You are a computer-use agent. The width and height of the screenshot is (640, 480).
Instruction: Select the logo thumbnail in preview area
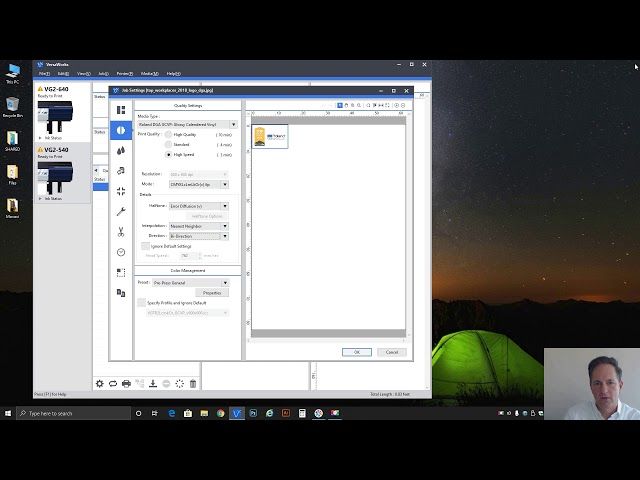pos(270,137)
